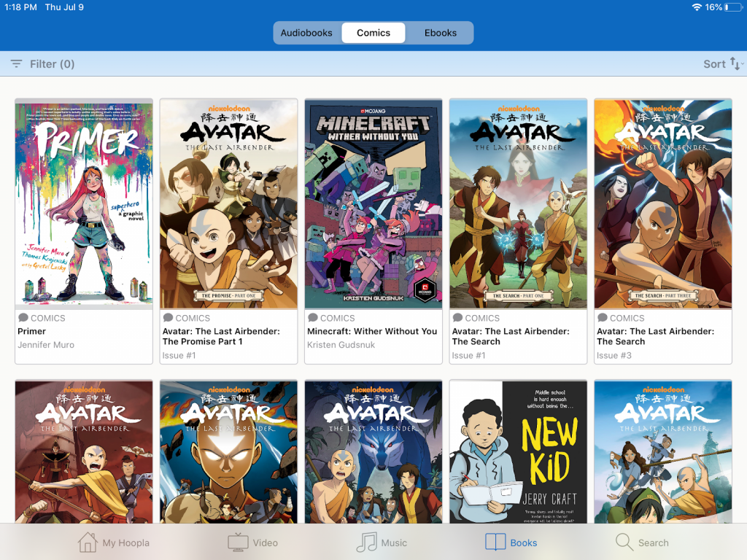Screen dimensions: 747x560
Task: Switch to the Audiobooks tab
Action: 306,33
